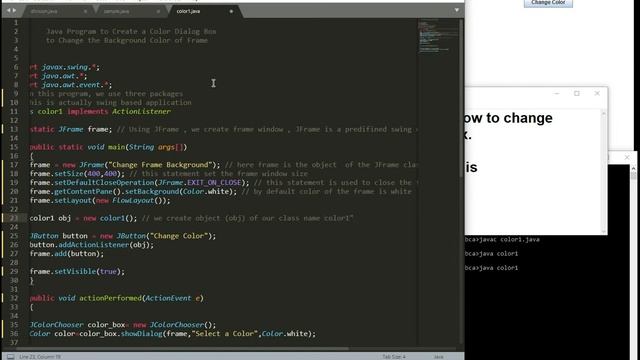Click comment 'Java Program to Create a Color Dialog Box'
This screenshot has height=360, width=640.
[131, 32]
